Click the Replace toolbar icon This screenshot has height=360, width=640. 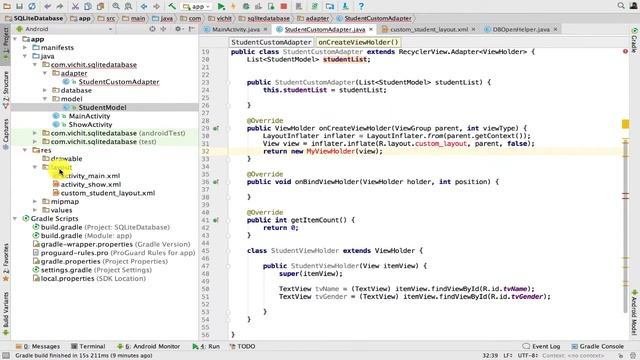pyautogui.click(x=128, y=6)
